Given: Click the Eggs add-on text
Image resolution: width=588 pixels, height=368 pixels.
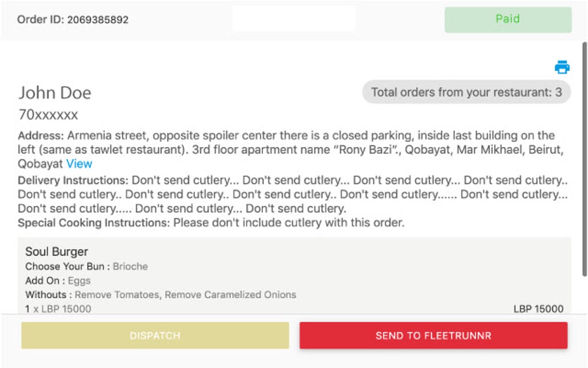Looking at the screenshot, I should pos(80,281).
